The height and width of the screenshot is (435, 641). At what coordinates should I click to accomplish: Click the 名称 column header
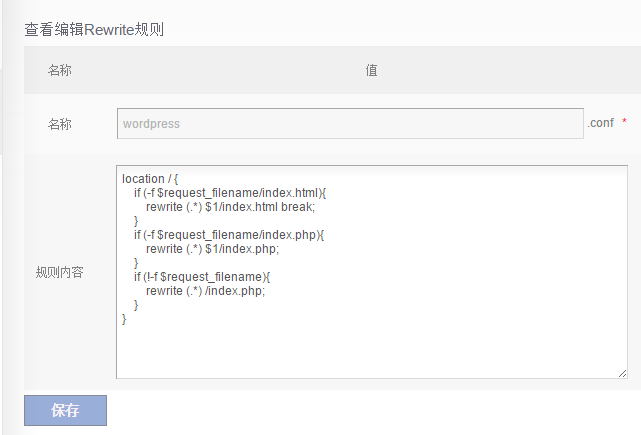pos(59,71)
